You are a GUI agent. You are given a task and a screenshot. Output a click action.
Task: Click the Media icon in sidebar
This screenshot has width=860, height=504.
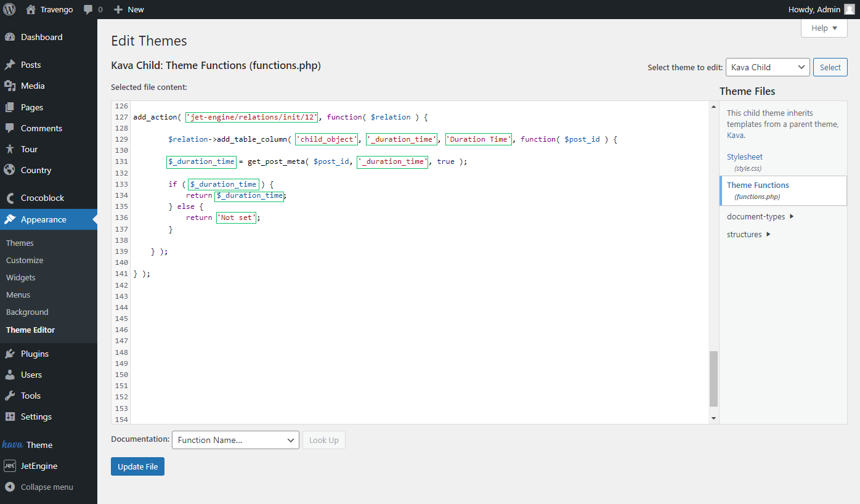click(10, 86)
